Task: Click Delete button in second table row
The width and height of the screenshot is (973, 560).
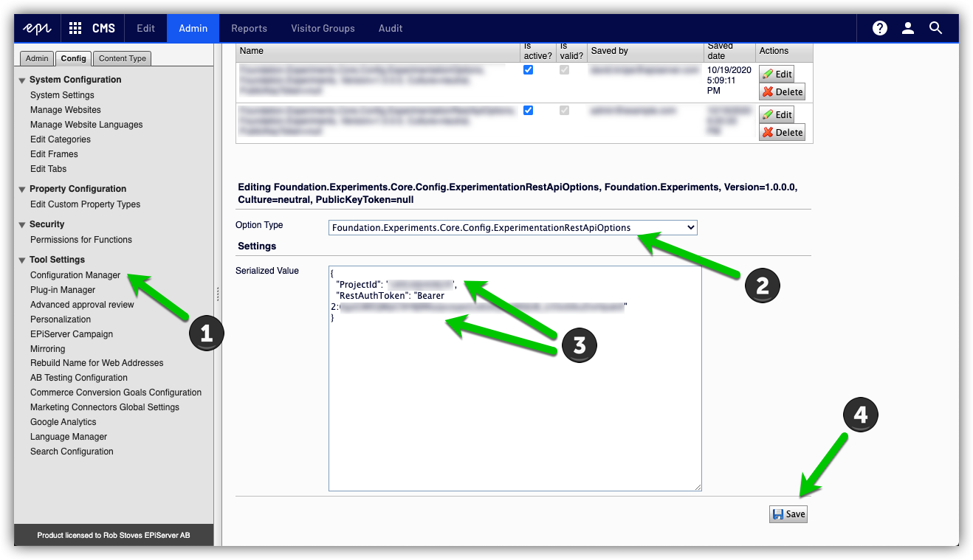Action: 782,133
